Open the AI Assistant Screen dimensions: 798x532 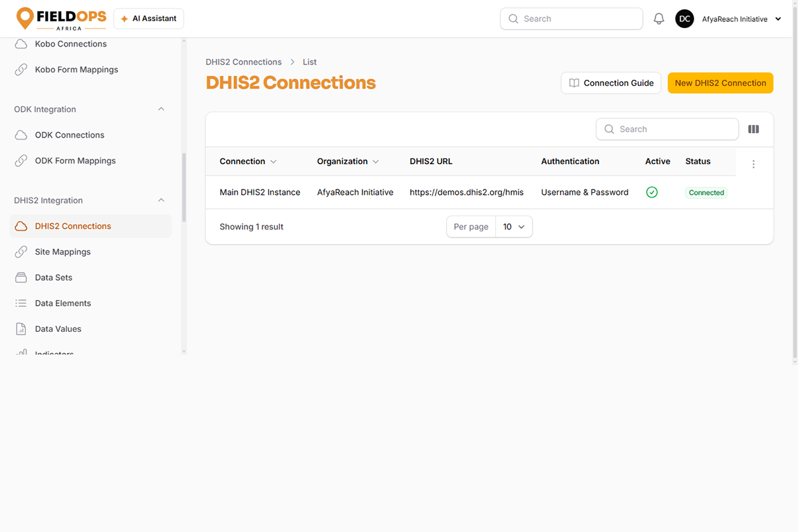point(149,19)
